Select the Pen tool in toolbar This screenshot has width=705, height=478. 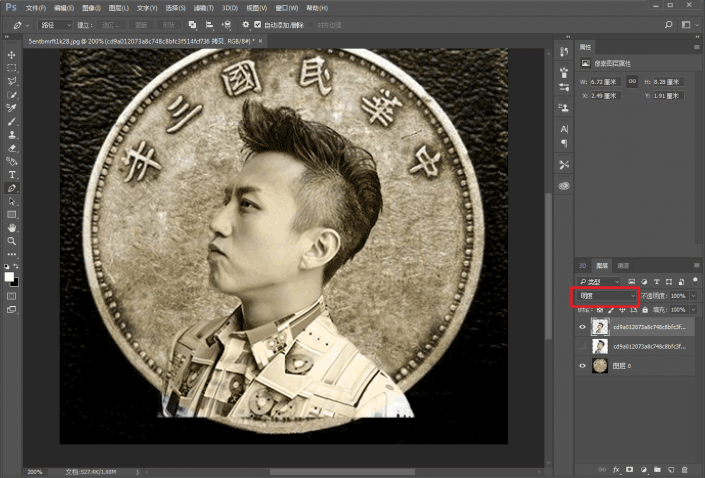pyautogui.click(x=12, y=188)
